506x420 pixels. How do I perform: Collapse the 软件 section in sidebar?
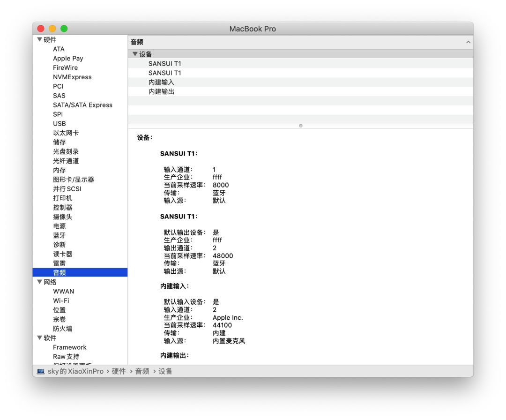coord(40,337)
